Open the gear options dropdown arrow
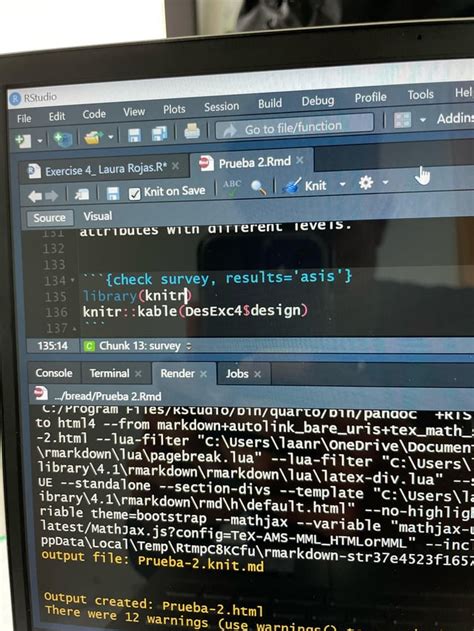 (385, 182)
